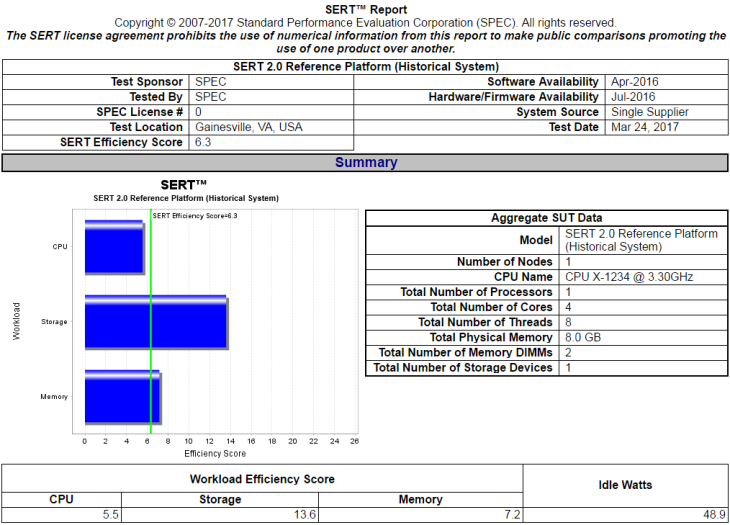
Task: Select the CPU score value 5.5
Action: 111,515
